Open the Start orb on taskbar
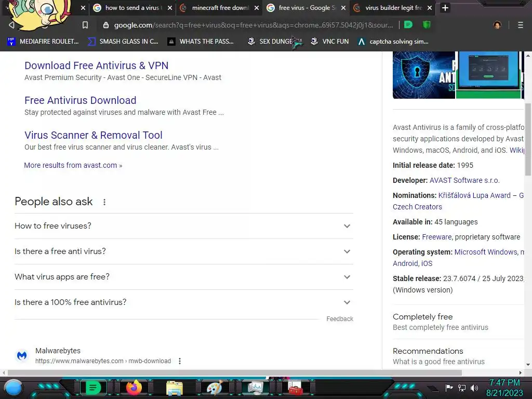This screenshot has width=532, height=399. (14, 388)
